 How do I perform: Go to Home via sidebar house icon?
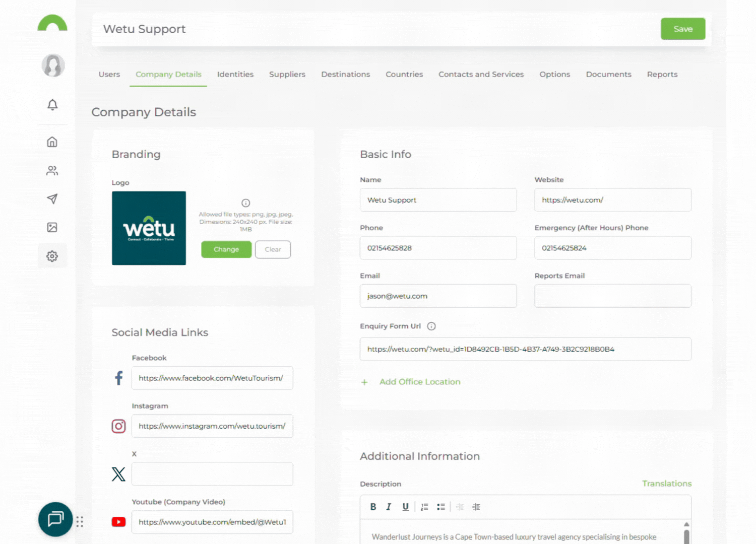coord(52,142)
